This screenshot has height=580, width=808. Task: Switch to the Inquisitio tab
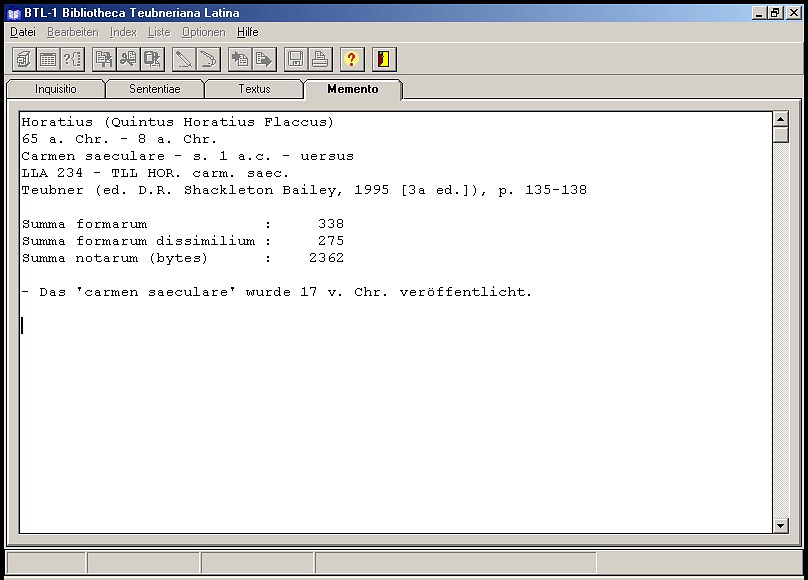(56, 89)
